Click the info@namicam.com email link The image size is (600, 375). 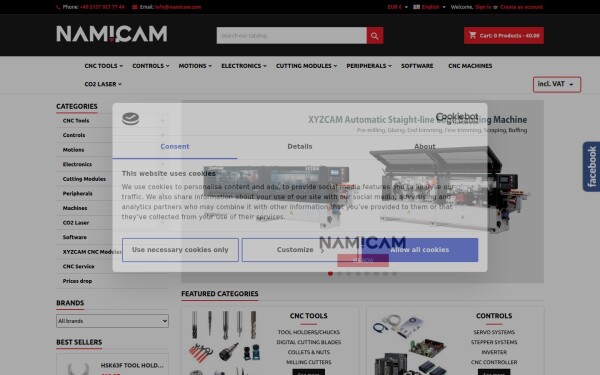[178, 7]
